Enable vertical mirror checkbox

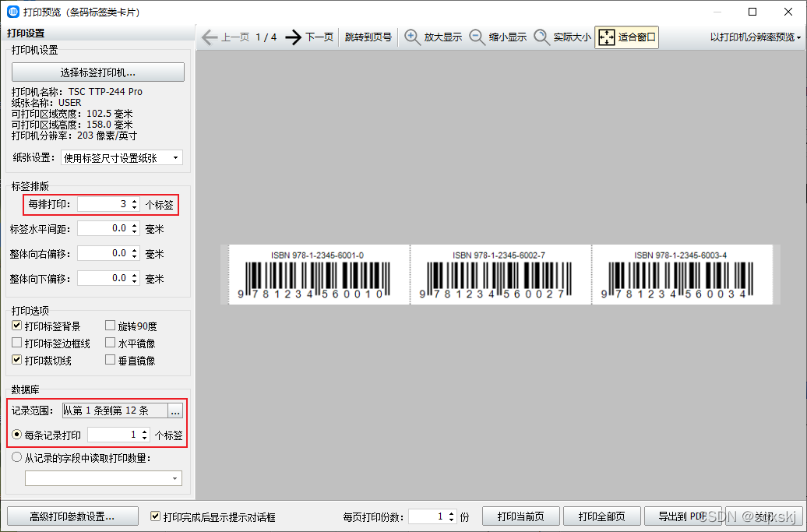(x=110, y=360)
